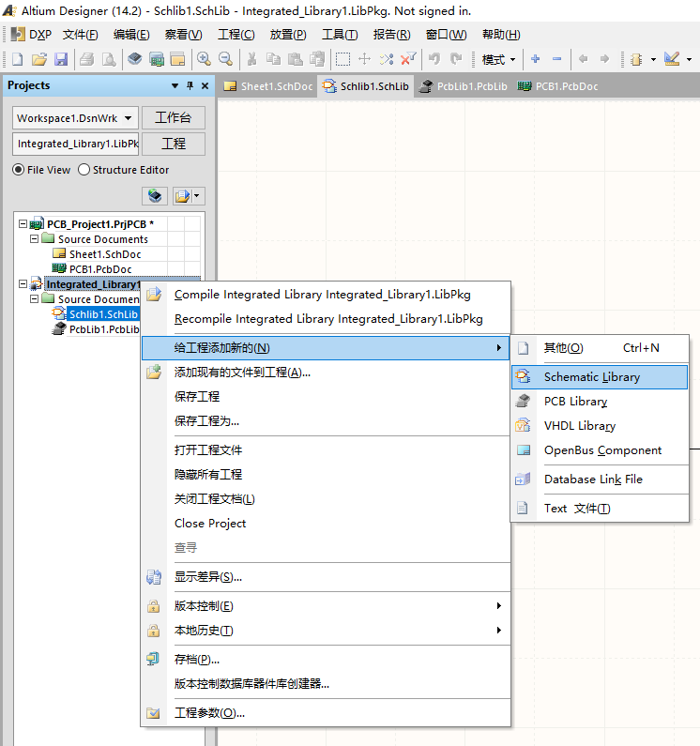700x746 pixels.
Task: Click 添加现有的文件到工程(A) menu entry
Action: click(x=326, y=373)
